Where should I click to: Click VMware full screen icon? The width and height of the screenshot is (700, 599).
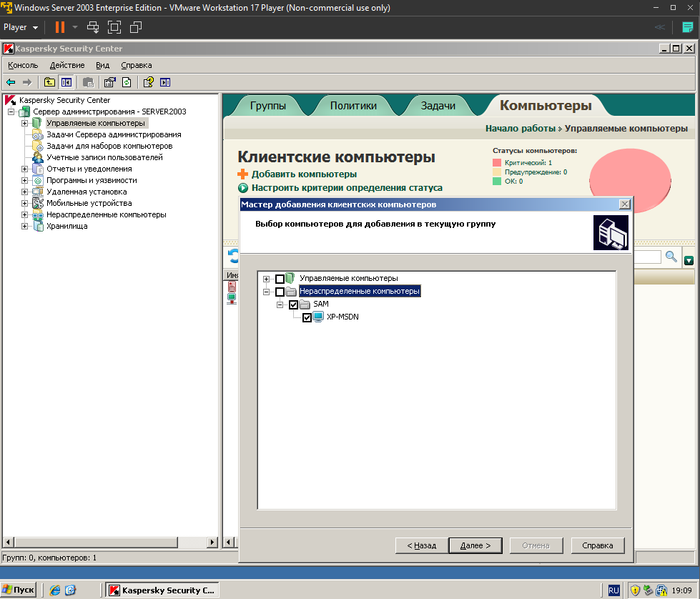(x=114, y=27)
